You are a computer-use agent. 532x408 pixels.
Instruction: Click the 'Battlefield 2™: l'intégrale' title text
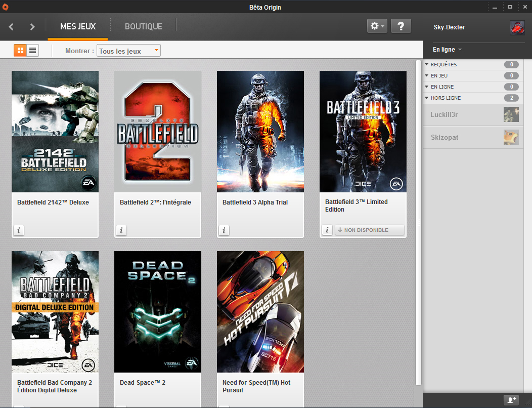pyautogui.click(x=155, y=202)
